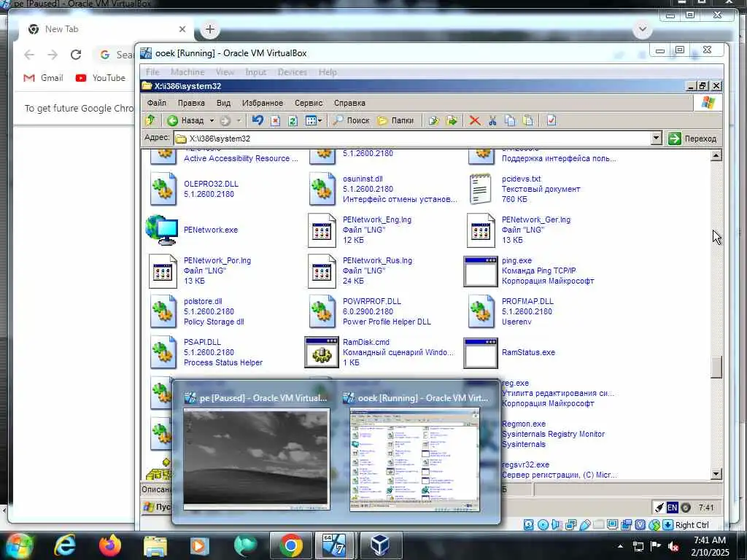
Task: Toggle the Папки folders pane button
Action: click(x=396, y=120)
